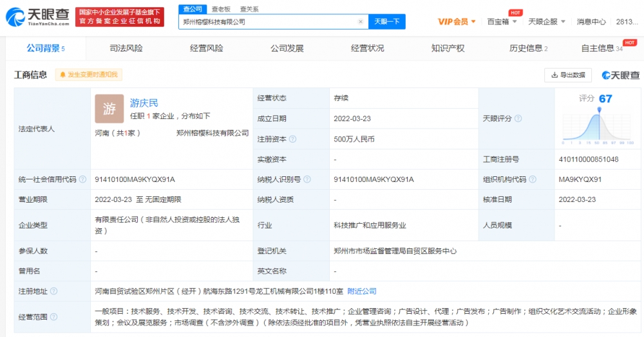644x337 pixels.
Task: Open the 附近公司 link
Action: (x=362, y=291)
